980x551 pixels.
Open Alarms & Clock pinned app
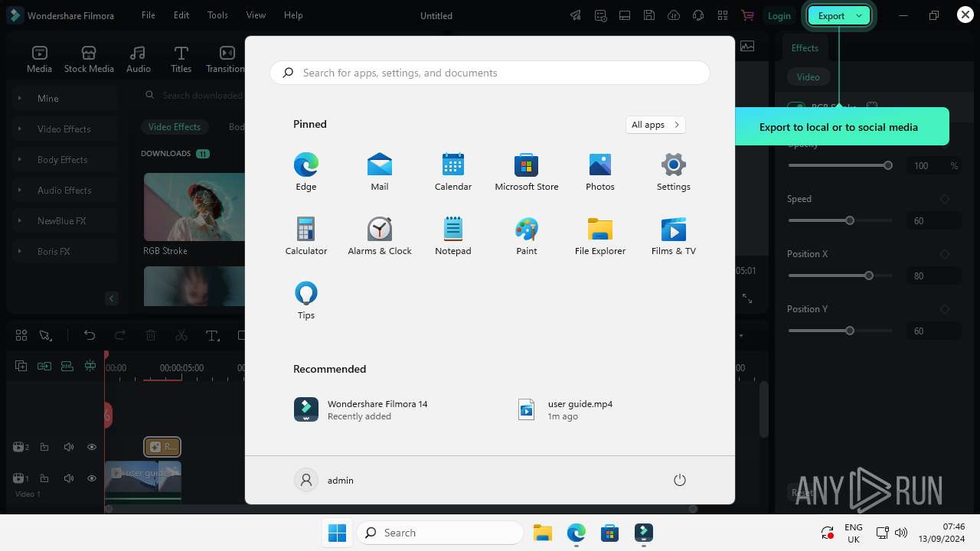[380, 236]
